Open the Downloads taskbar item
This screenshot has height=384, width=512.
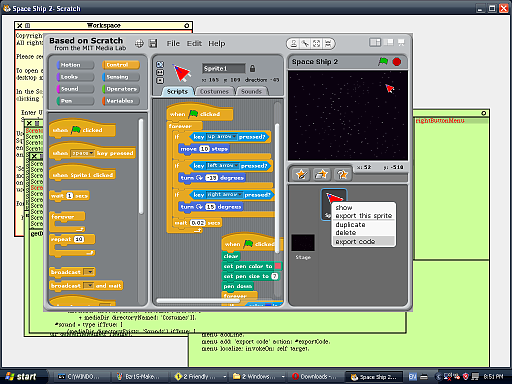click(x=314, y=377)
